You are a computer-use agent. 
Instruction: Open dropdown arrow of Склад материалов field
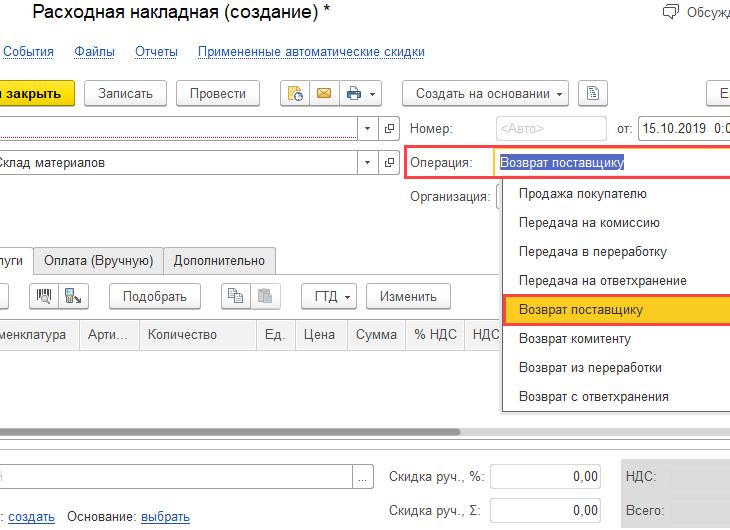[367, 163]
